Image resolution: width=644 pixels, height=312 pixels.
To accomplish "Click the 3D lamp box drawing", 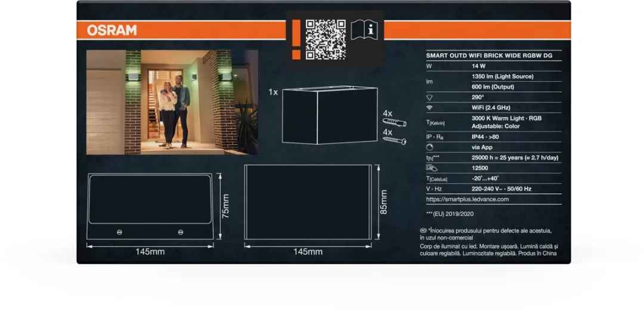I will [330, 115].
